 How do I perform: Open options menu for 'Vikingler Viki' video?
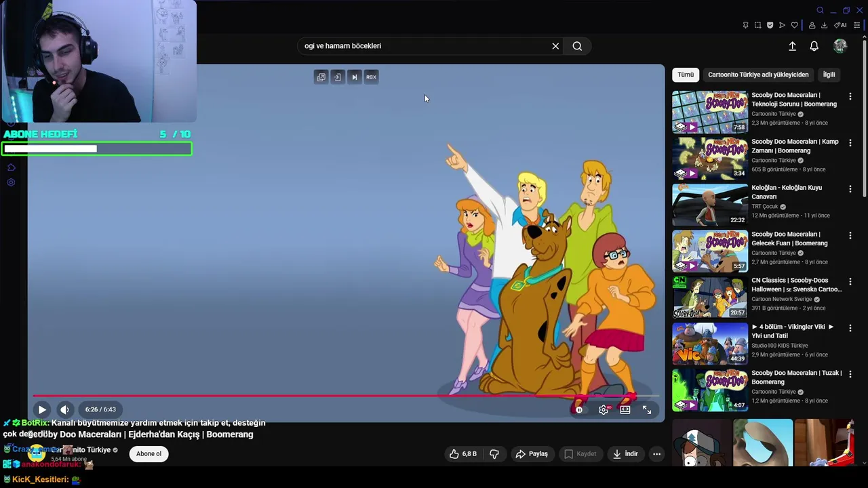(x=850, y=328)
